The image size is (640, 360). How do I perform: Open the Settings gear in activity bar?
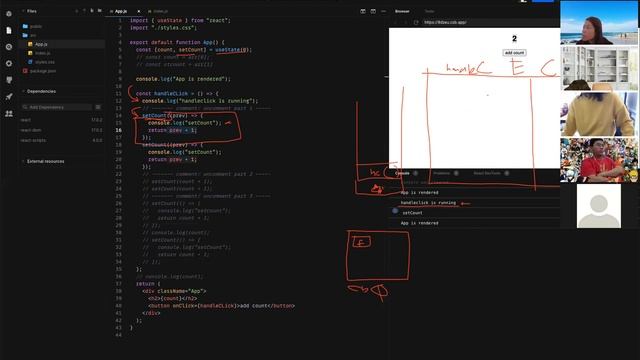tap(9, 64)
